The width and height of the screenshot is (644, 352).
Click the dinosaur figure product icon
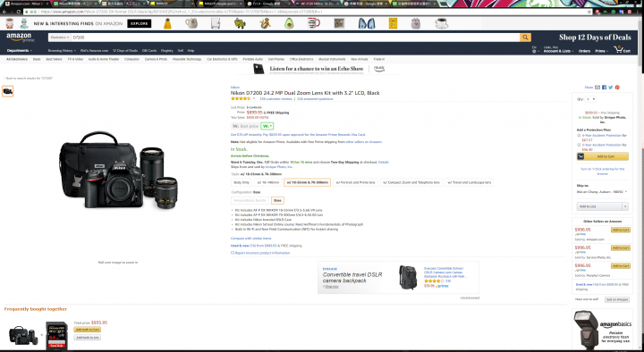click(x=240, y=23)
